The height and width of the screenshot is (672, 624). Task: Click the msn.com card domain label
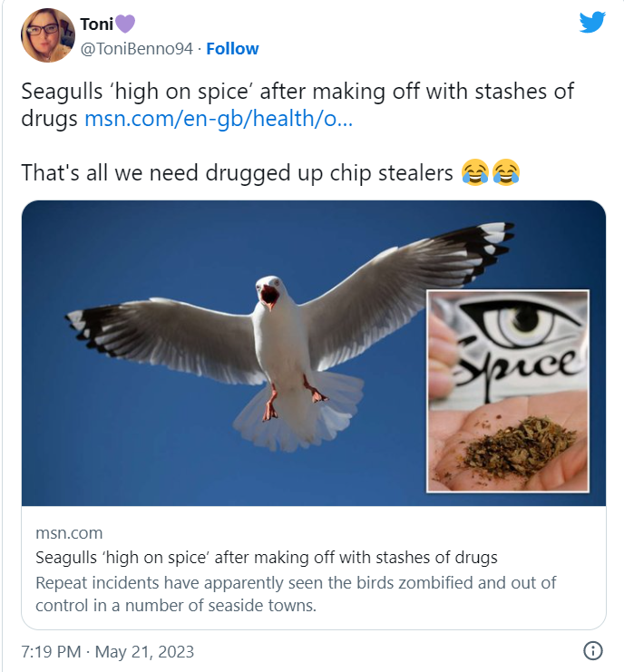[69, 533]
